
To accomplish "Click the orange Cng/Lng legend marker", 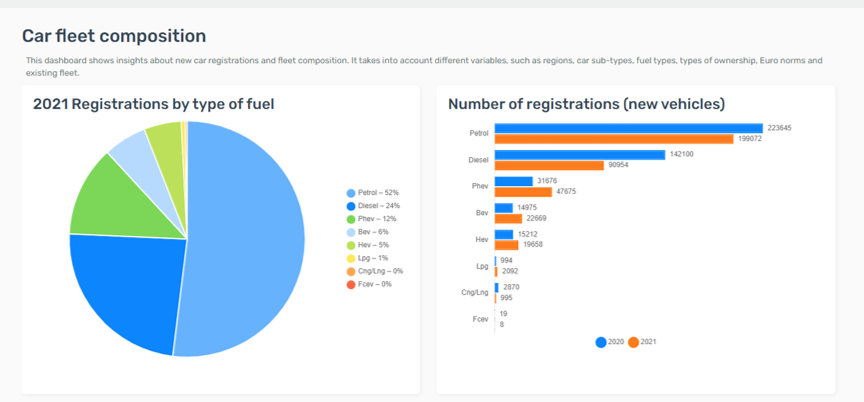I will pos(350,271).
